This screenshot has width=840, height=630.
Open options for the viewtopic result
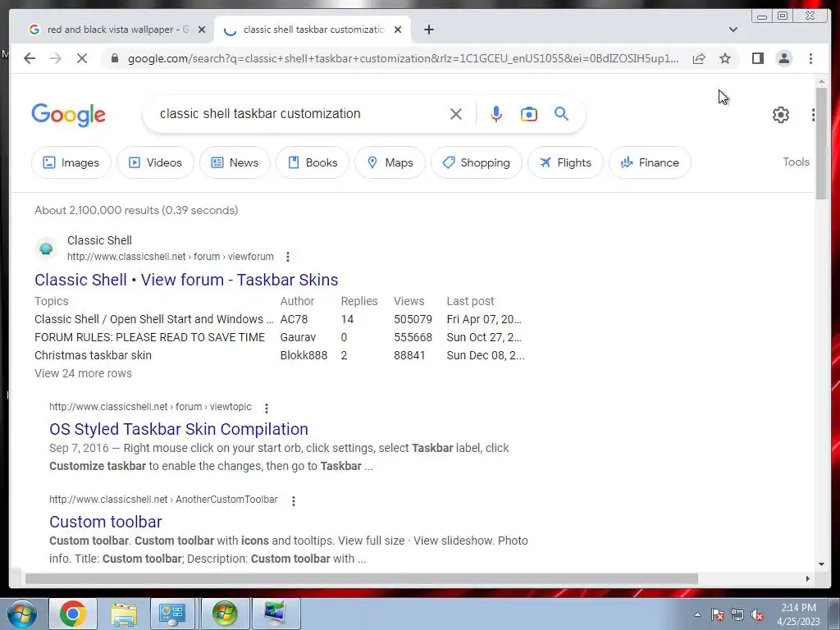pos(267,409)
